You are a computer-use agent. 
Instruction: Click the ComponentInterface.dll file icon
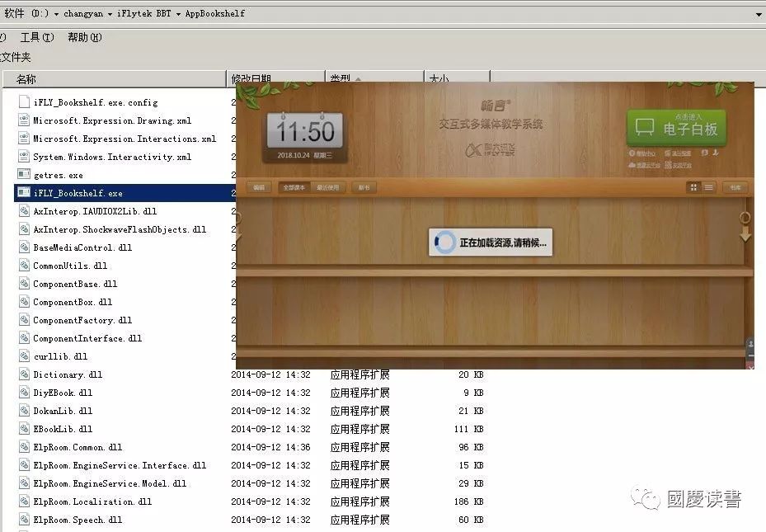24,337
